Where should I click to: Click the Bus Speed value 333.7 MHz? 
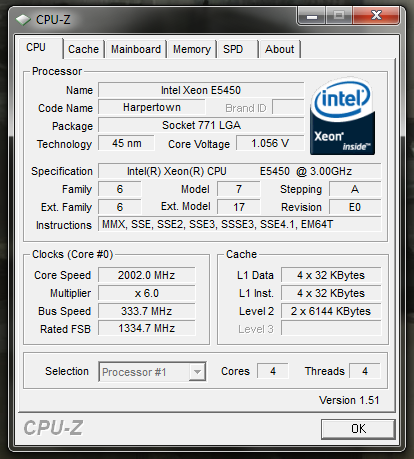[147, 311]
